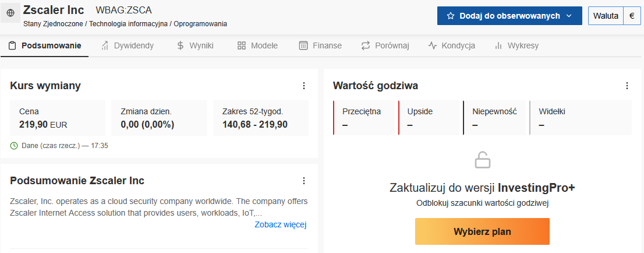Open the Finanse tab

[x=320, y=45]
